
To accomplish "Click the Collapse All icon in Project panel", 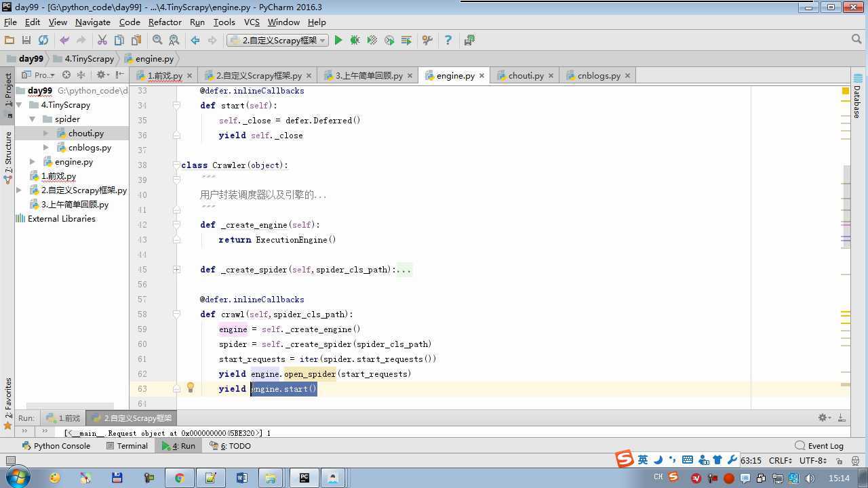I will coord(81,75).
